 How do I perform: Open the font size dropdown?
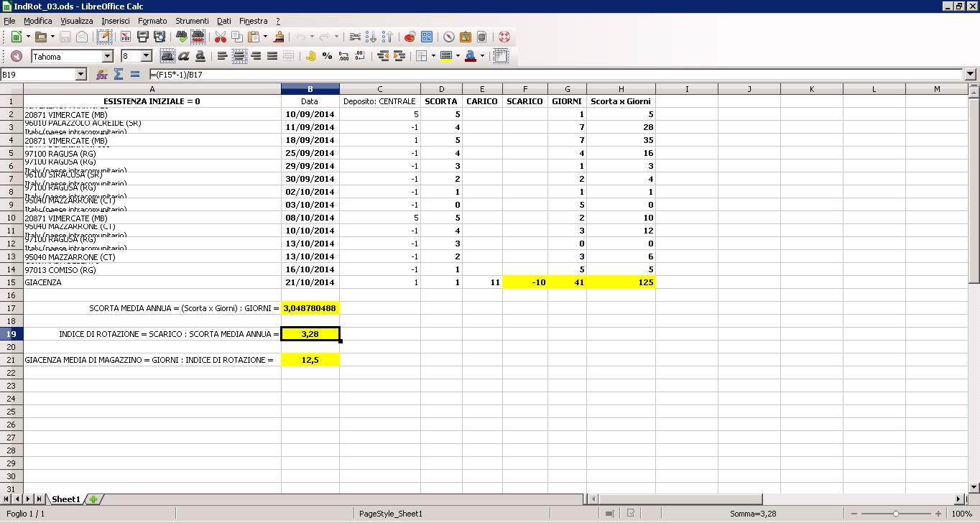147,56
